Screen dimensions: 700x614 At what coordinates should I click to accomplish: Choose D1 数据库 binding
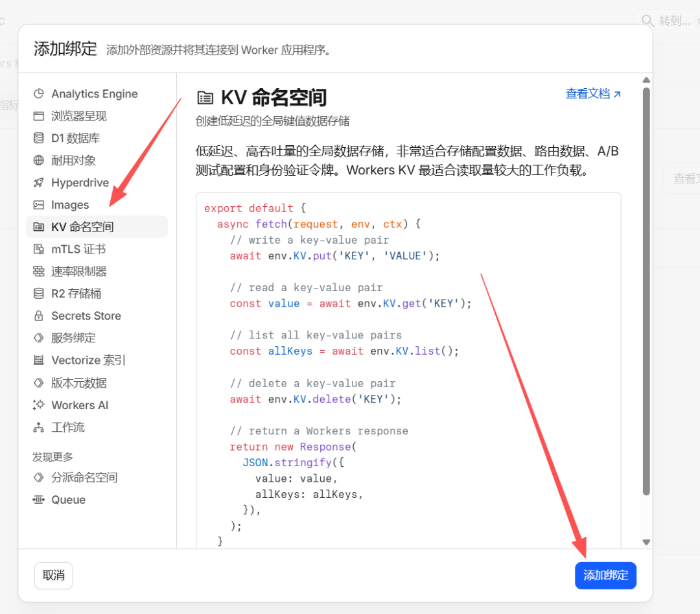[97, 138]
